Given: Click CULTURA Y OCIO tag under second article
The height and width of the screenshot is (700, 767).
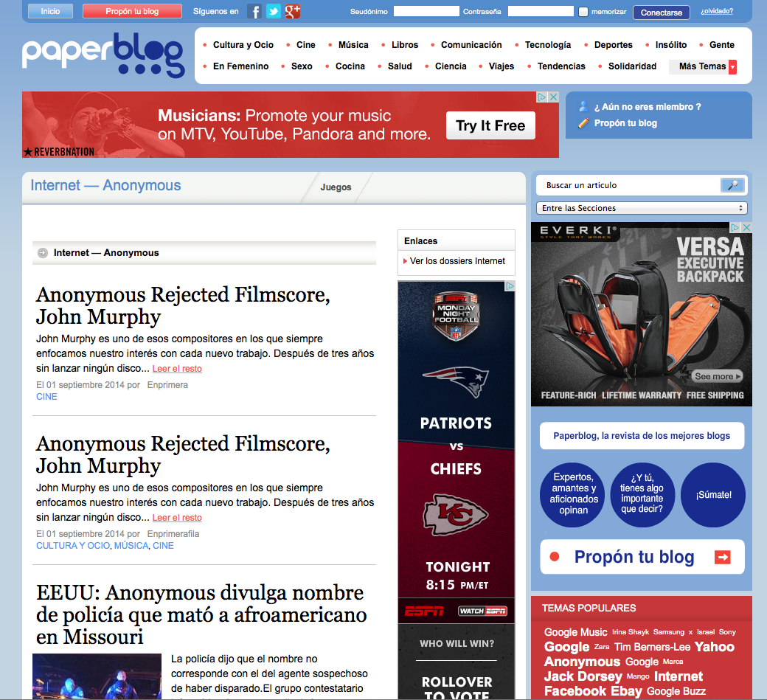Looking at the screenshot, I should click(73, 546).
